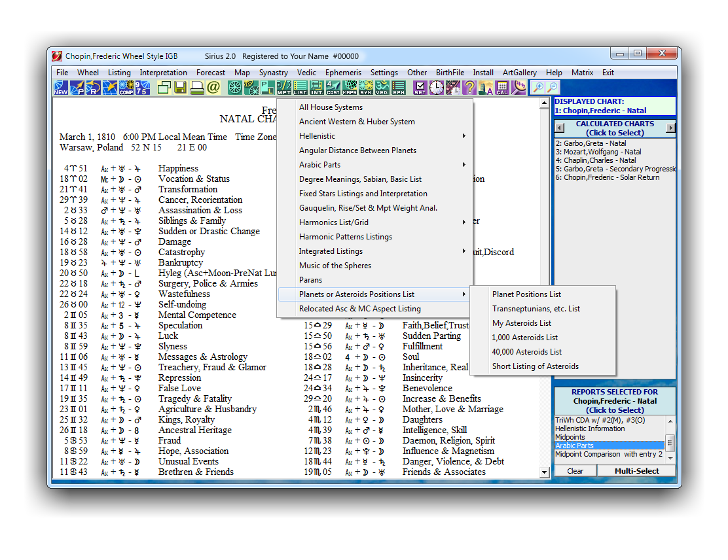728x560 pixels.
Task: Click the EPH ephemeris icon
Action: click(399, 87)
